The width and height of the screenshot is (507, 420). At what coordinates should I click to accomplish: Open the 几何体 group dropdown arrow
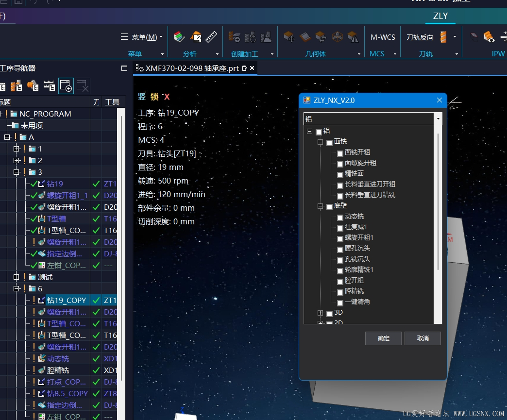(x=359, y=54)
